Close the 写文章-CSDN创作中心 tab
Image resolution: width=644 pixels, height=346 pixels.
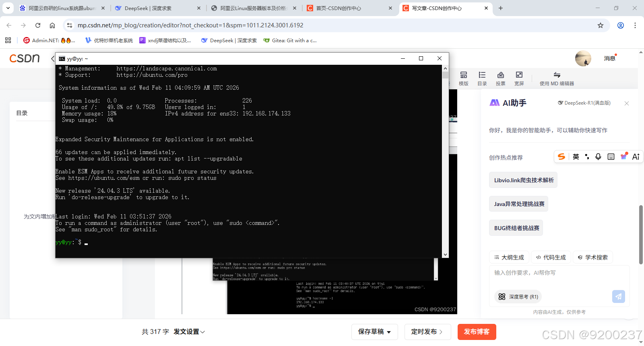coord(486,8)
